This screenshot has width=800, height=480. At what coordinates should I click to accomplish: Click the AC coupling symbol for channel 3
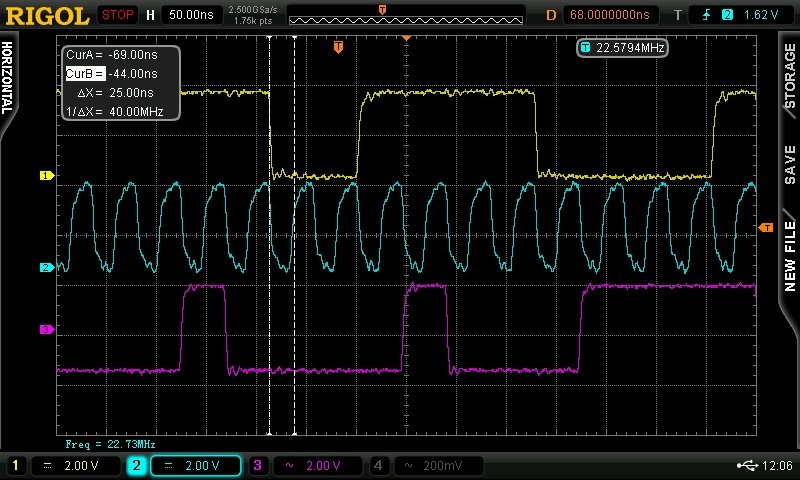click(x=289, y=465)
